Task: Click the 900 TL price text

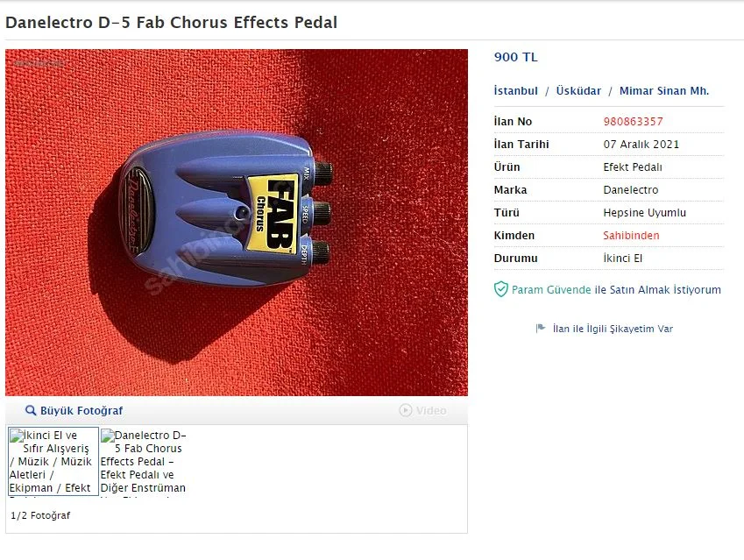Action: coord(516,57)
